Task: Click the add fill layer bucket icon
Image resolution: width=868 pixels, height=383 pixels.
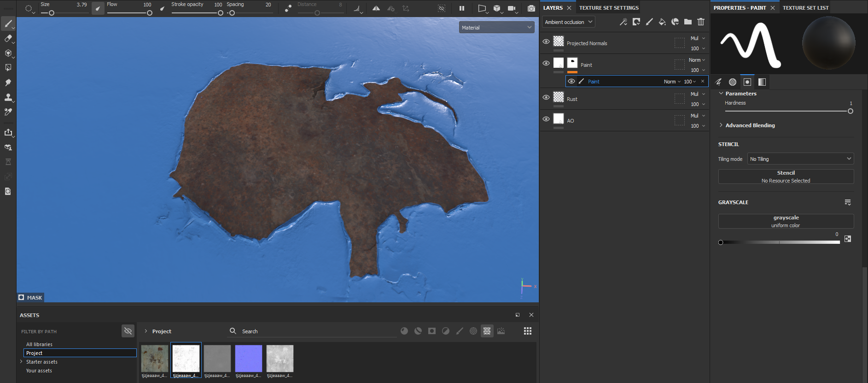Action: (662, 22)
